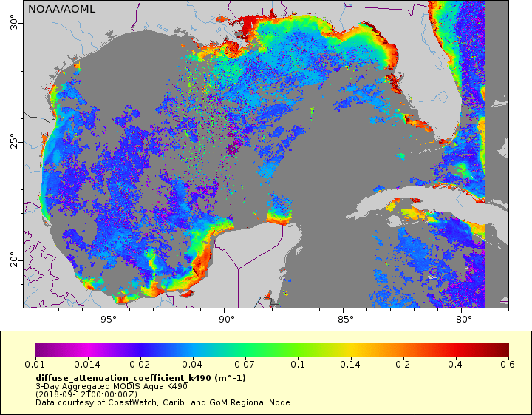The height and width of the screenshot is (415, 532).
Task: Click the 0.04 colorbar value
Action: click(x=192, y=365)
